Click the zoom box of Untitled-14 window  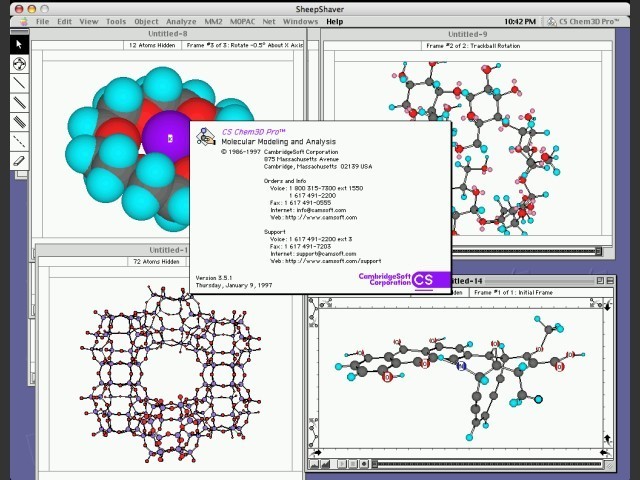[600, 280]
